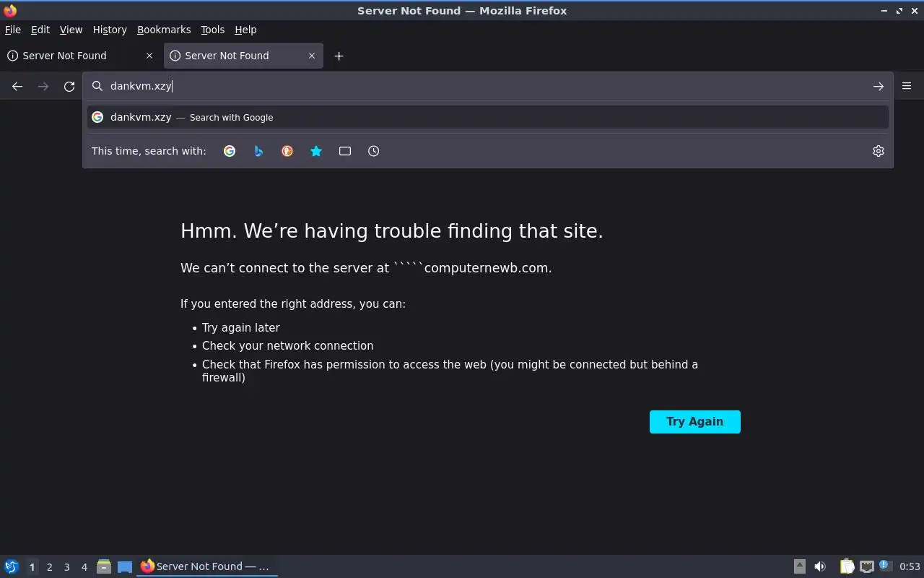
Task: Open a new tab with plus button
Action: pyautogui.click(x=339, y=56)
